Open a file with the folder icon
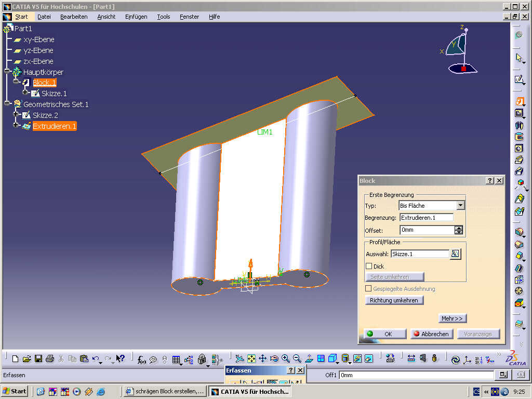 click(27, 358)
